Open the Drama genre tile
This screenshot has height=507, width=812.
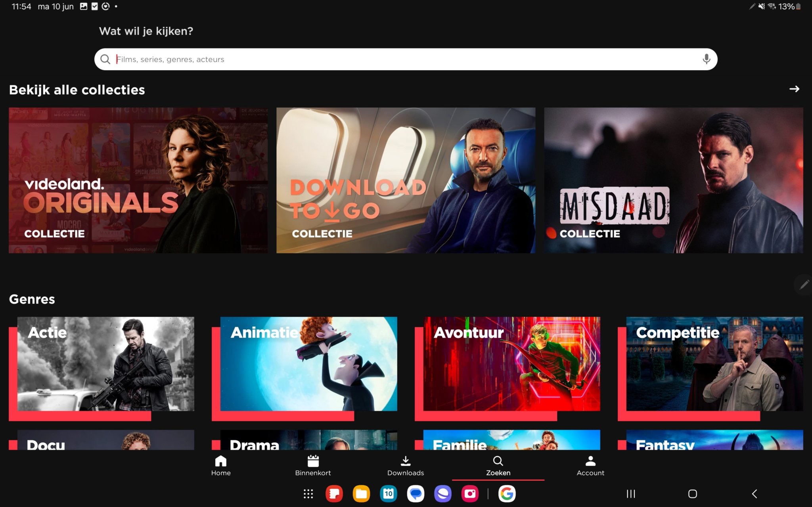304,440
